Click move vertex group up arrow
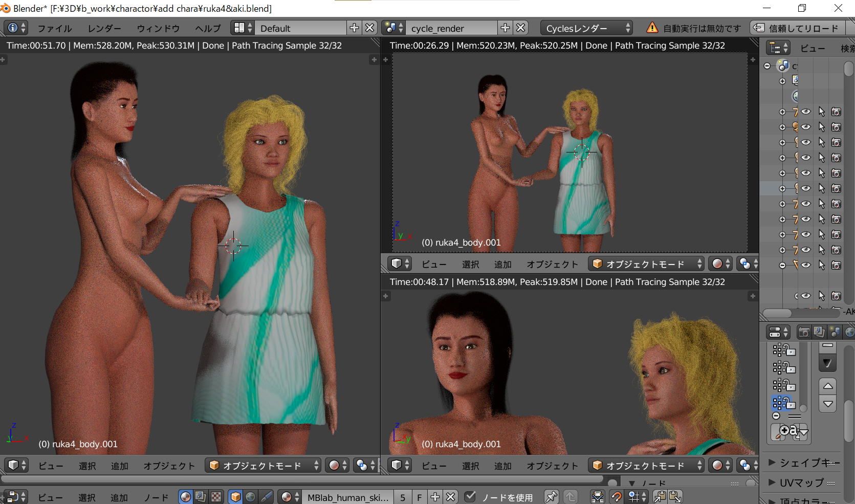 [828, 386]
